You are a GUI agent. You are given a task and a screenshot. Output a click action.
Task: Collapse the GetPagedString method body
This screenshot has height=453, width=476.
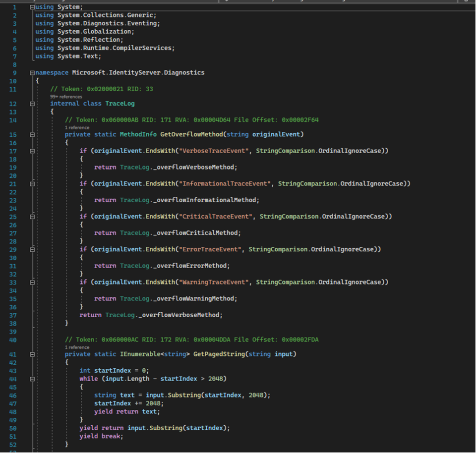32,354
